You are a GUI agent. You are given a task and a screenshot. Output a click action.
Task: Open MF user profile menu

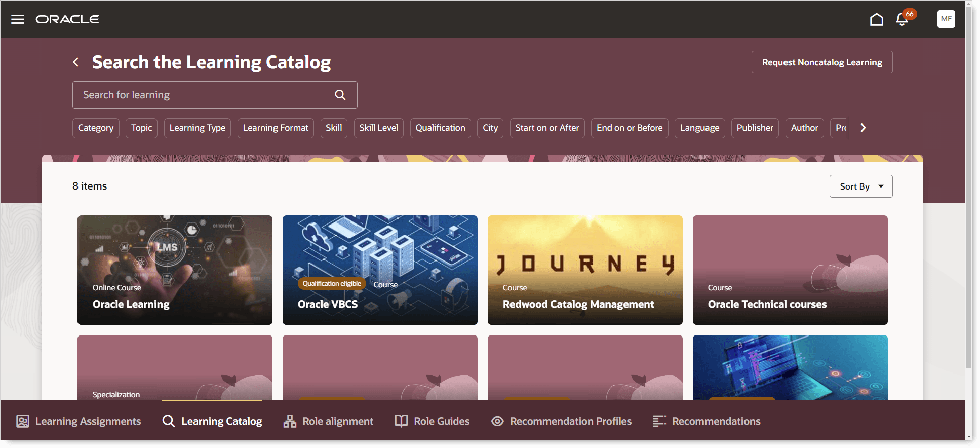(946, 19)
